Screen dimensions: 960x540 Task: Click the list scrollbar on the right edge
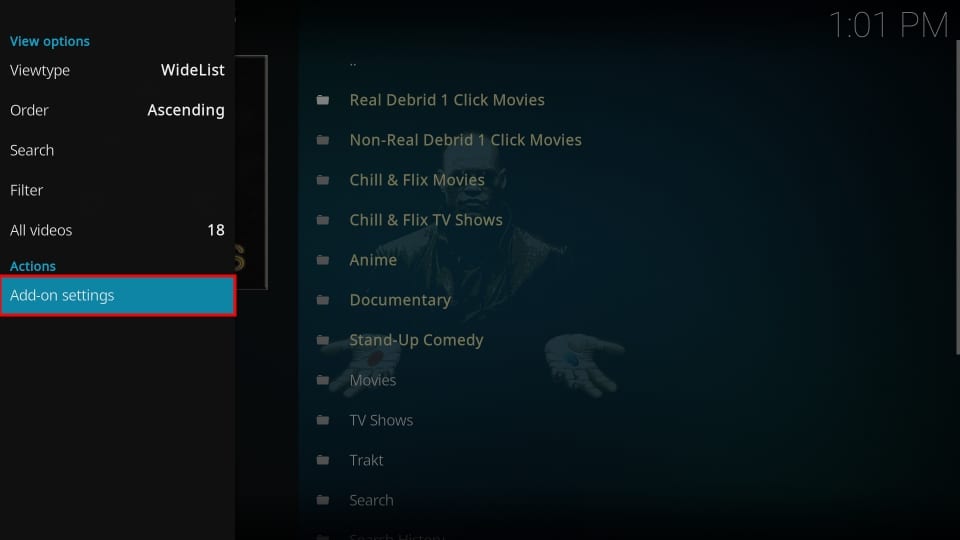pyautogui.click(x=958, y=197)
